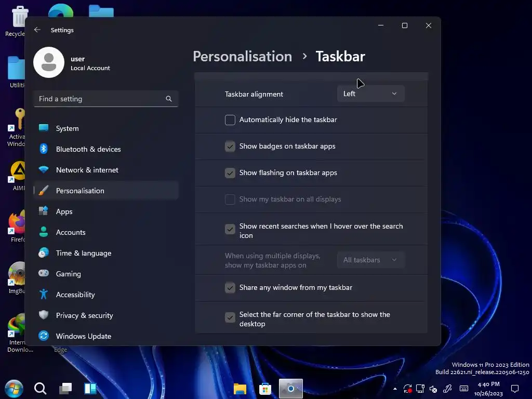Click the Time & language clock icon

point(44,253)
